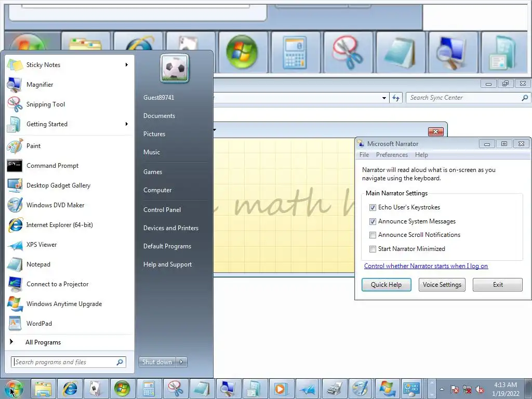Click the Exit button in Narrator
Image resolution: width=532 pixels, height=399 pixels.
coord(498,285)
